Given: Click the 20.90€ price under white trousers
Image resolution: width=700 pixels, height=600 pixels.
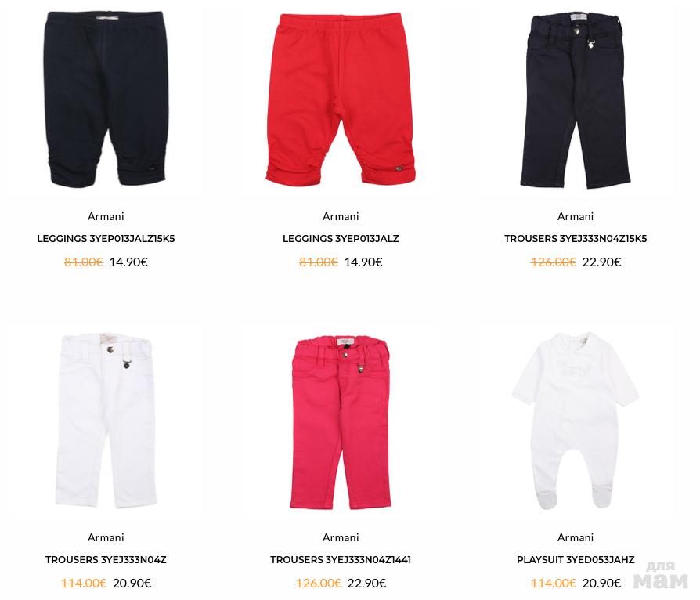Looking at the screenshot, I should click(132, 584).
